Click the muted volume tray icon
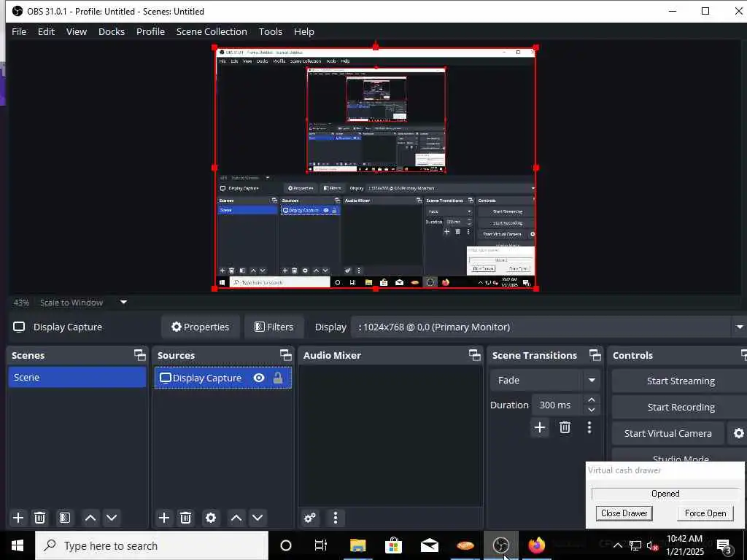Viewport: 747px width, 560px height. coord(652,545)
